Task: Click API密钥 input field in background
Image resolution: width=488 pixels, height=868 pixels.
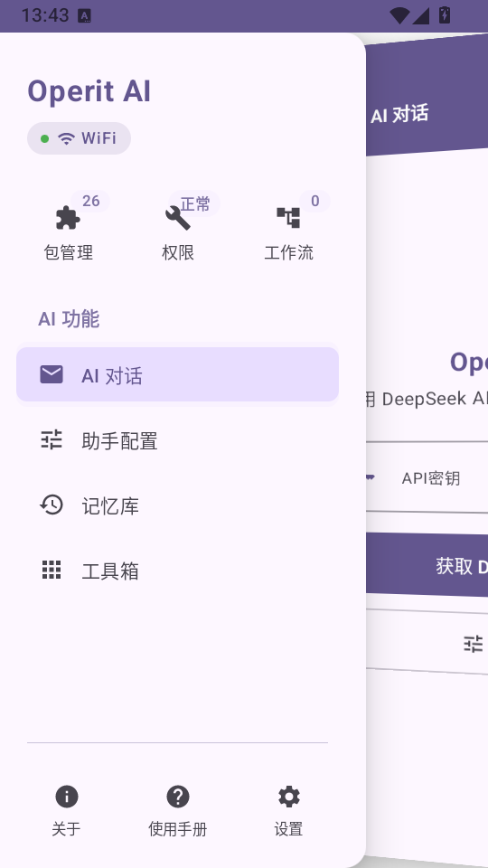Action: (427, 477)
